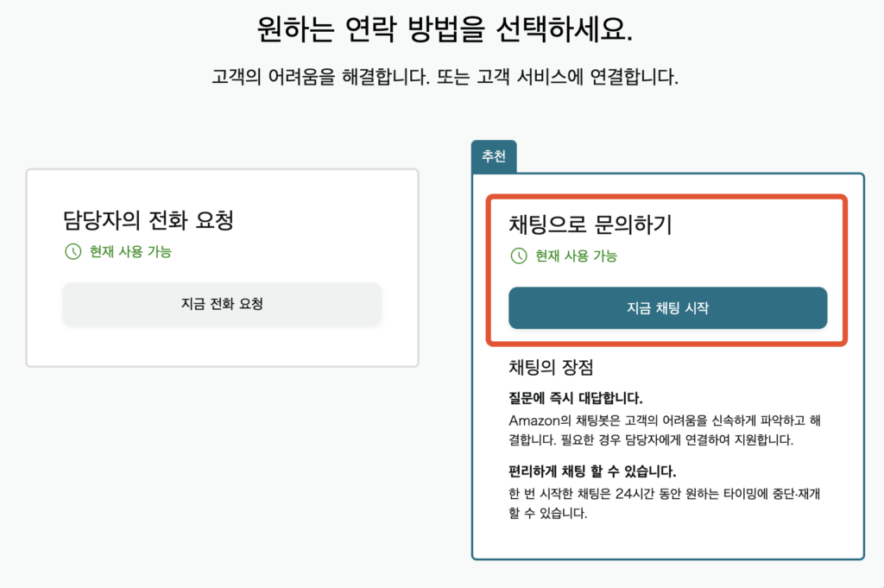Click the clock icon in phone request card
884x588 pixels.
pos(73,251)
